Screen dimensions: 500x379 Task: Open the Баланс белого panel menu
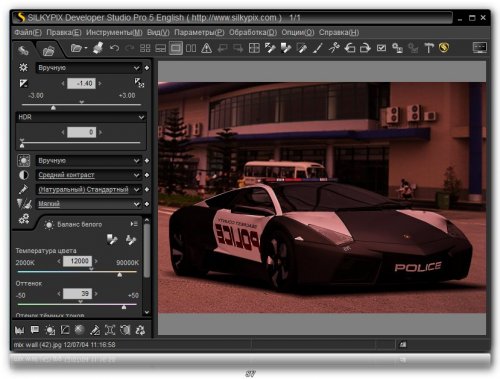pyautogui.click(x=134, y=224)
